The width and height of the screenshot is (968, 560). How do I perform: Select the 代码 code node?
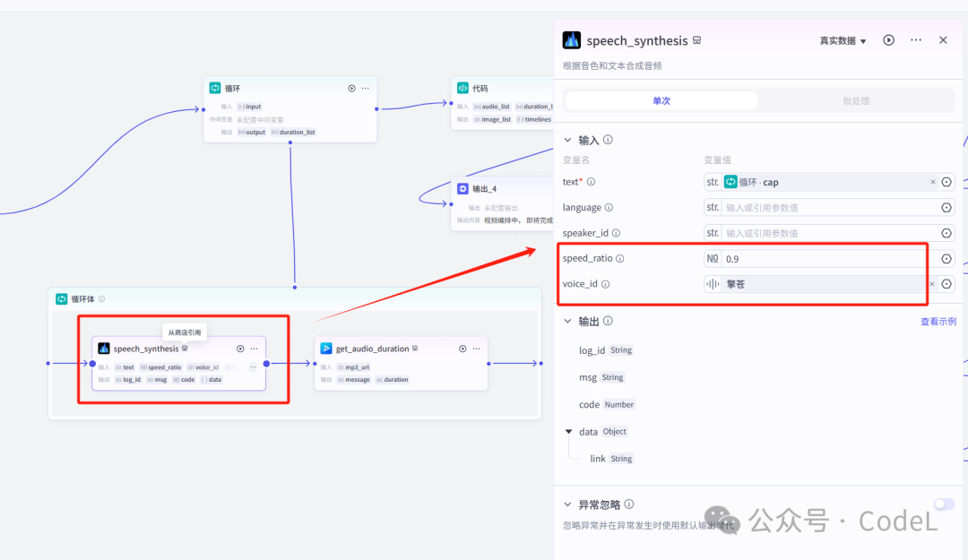503,103
